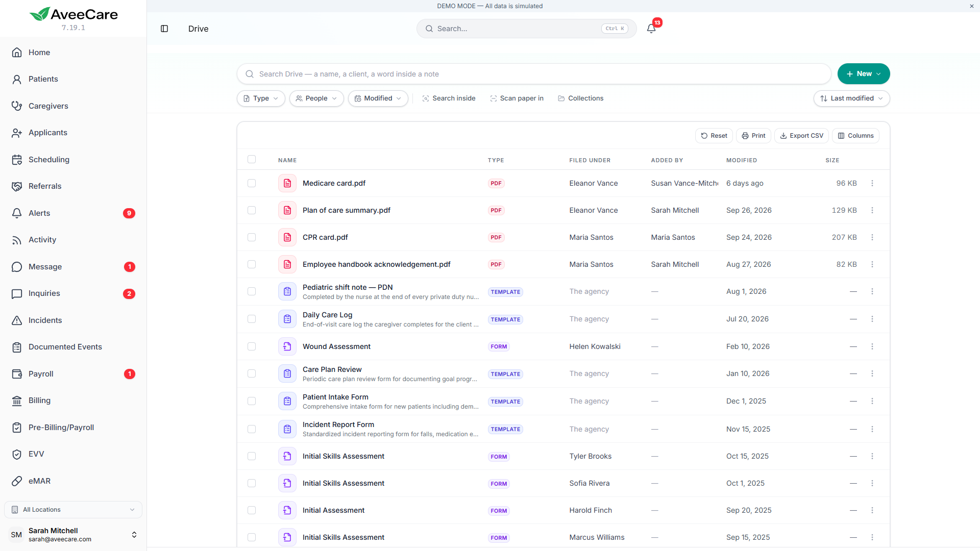Open row actions for CPR card.pdf

(872, 237)
